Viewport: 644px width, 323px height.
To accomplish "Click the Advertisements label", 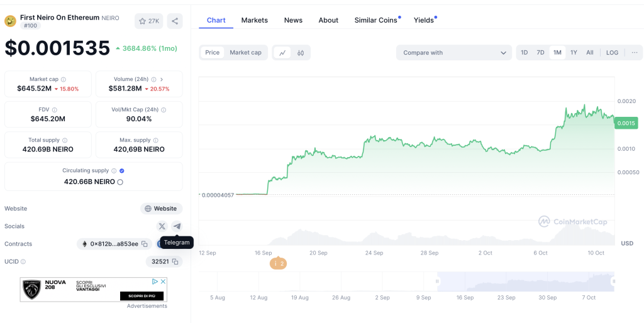I will pos(147,306).
